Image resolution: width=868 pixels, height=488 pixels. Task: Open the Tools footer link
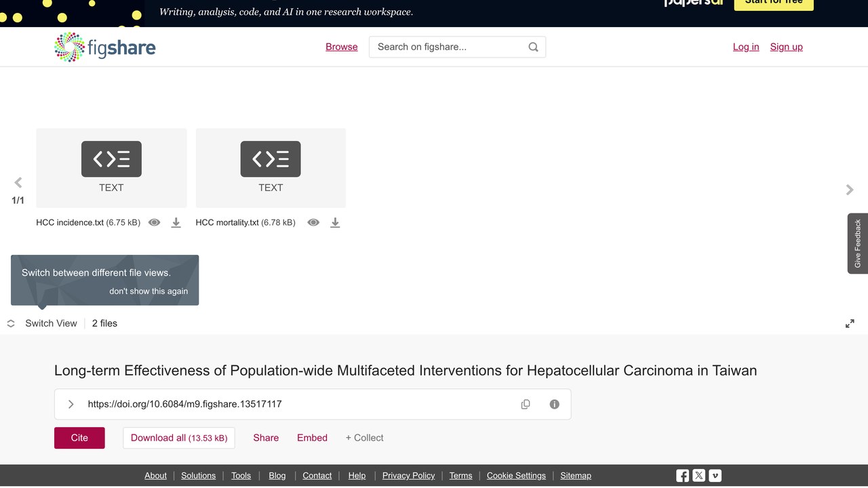pos(241,476)
